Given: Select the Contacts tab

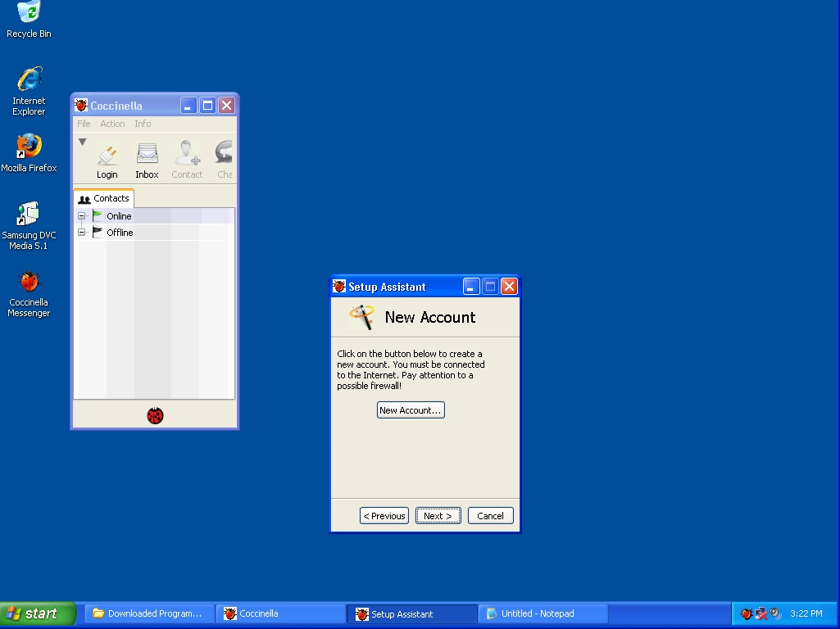Looking at the screenshot, I should click(104, 198).
